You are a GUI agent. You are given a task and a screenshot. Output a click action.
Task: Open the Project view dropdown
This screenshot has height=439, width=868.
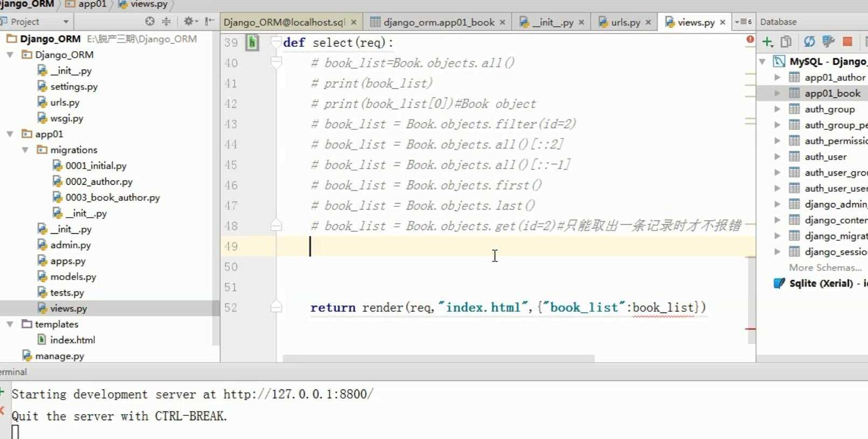click(66, 22)
